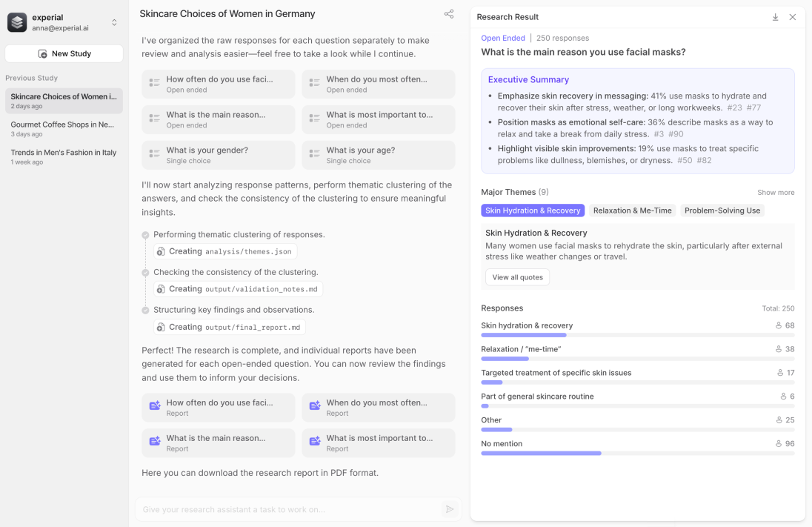Click report sparkle icon on 'When do you' report card
Screen dimensions: 812x527
[315, 405]
